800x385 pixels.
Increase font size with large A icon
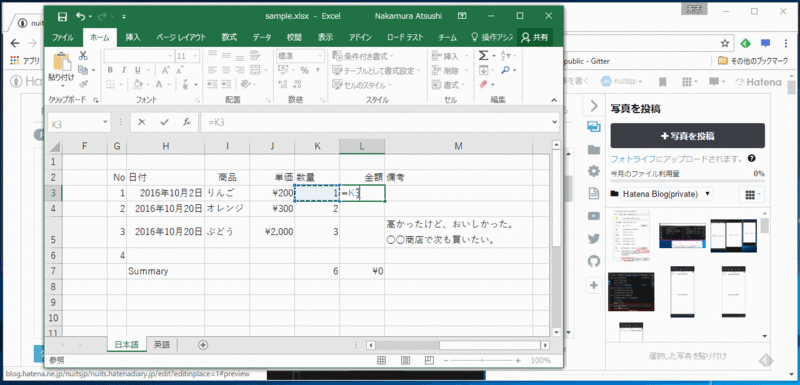pyautogui.click(x=165, y=70)
